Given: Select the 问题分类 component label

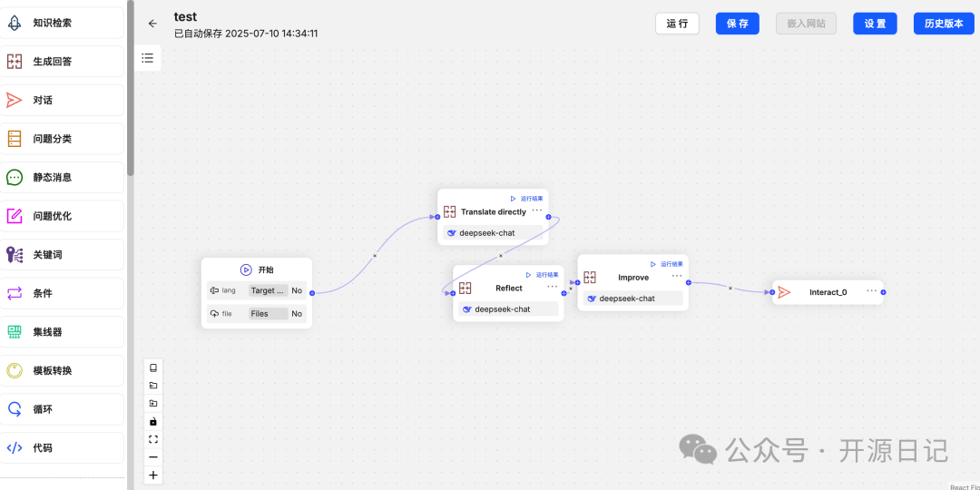Looking at the screenshot, I should (x=53, y=139).
